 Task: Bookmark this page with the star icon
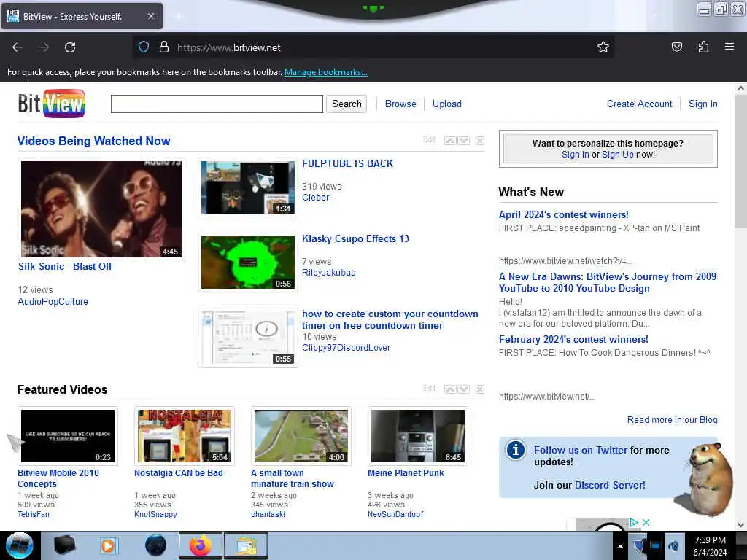pyautogui.click(x=603, y=47)
